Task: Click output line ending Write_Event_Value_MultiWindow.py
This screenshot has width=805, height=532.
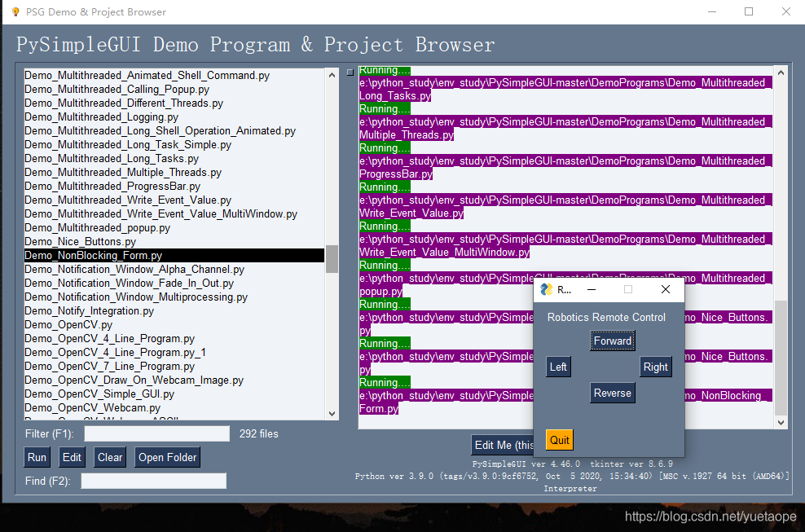Action: click(x=445, y=252)
